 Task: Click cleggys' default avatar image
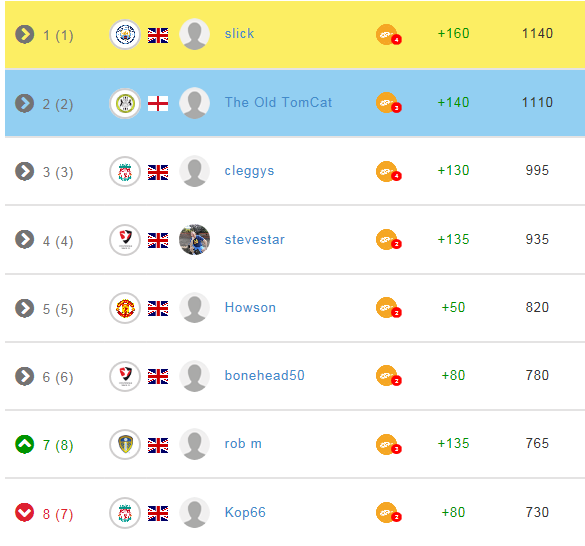[194, 171]
